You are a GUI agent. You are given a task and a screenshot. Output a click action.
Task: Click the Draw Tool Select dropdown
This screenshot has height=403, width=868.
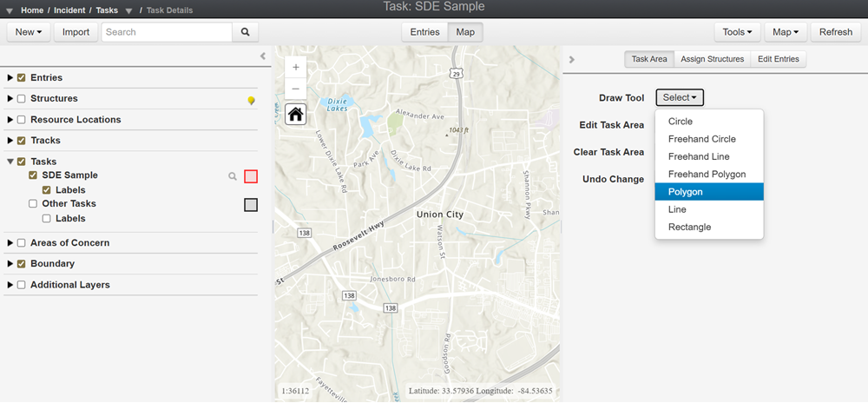tap(680, 97)
